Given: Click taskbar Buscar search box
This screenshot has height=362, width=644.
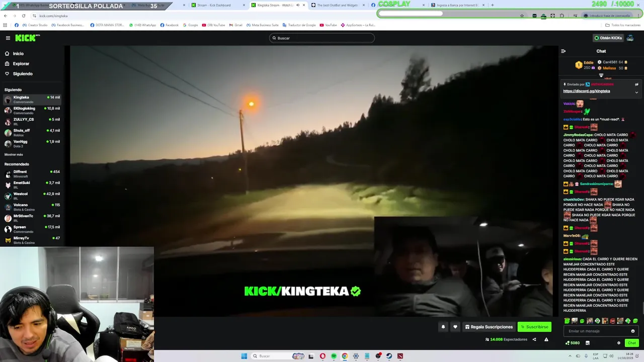Looking at the screenshot, I should point(278,356).
